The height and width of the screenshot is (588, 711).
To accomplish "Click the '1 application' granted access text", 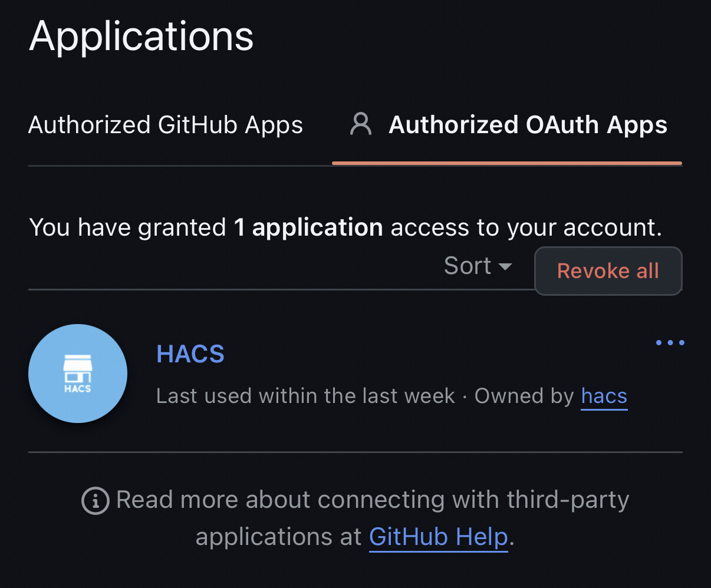I will click(308, 227).
